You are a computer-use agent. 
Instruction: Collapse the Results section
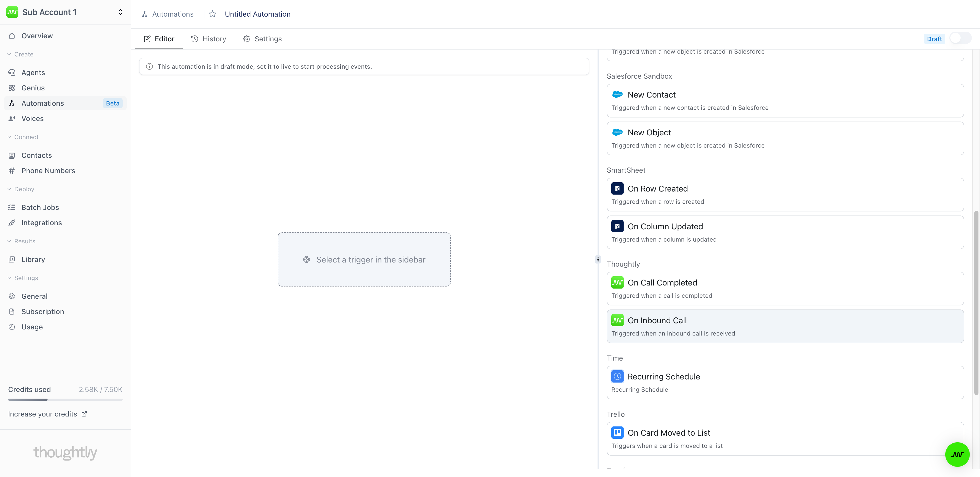click(x=22, y=241)
